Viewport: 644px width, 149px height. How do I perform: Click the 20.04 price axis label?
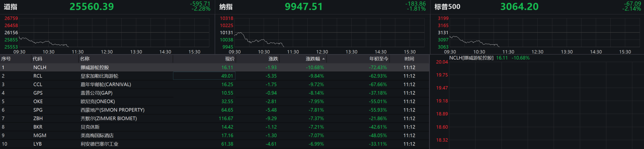tap(442, 62)
